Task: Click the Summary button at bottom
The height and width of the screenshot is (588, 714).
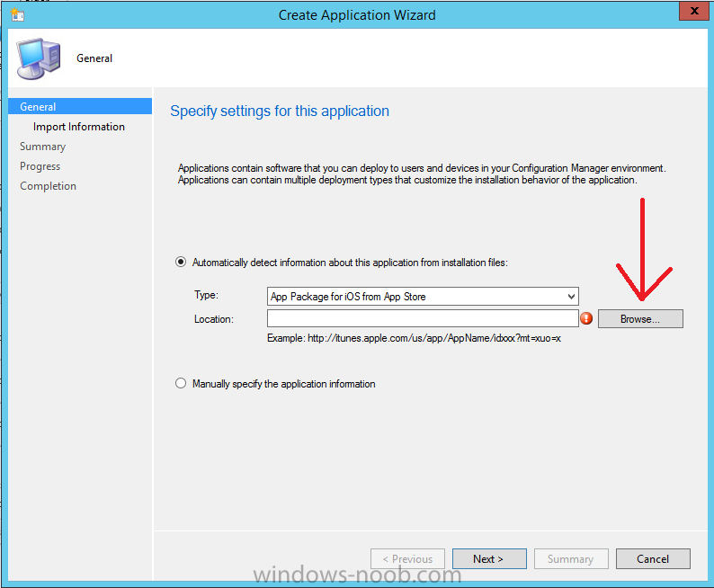Action: [571, 559]
